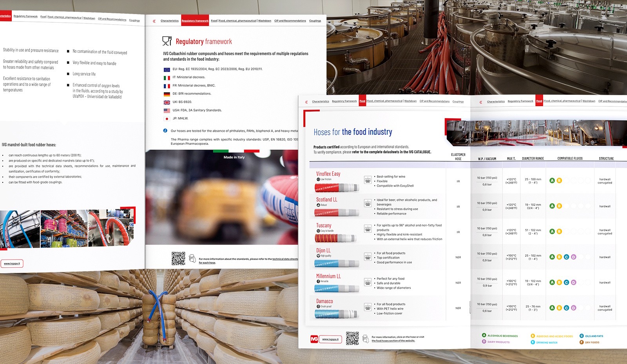Open Couplings tab on Regulatory framework page
Image resolution: width=627 pixels, height=364 pixels.
(315, 21)
